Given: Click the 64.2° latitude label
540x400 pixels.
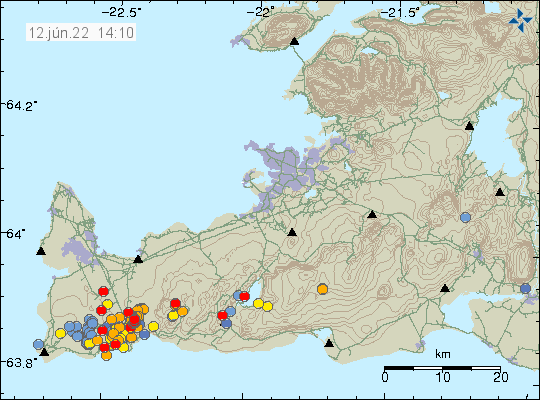Looking at the screenshot, I should point(20,105).
